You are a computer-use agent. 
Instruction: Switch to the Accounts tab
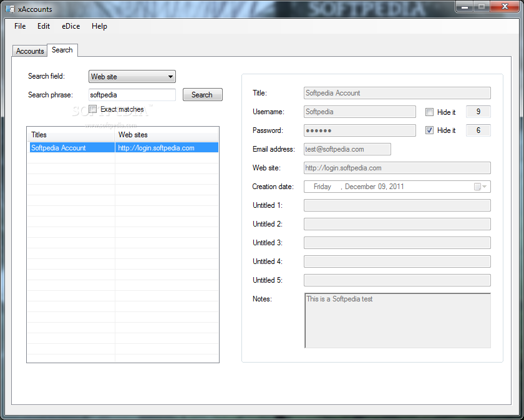[x=30, y=51]
